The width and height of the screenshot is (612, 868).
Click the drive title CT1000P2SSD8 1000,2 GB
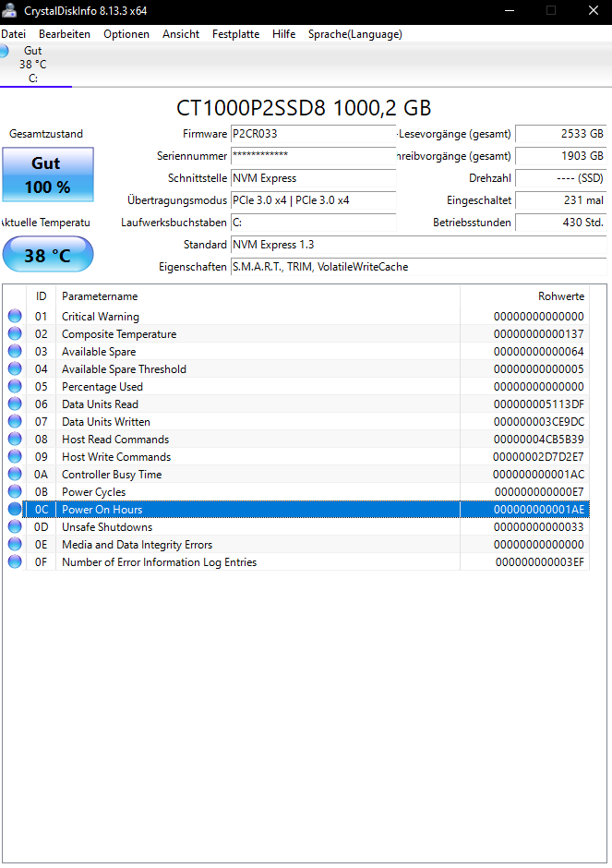point(304,108)
